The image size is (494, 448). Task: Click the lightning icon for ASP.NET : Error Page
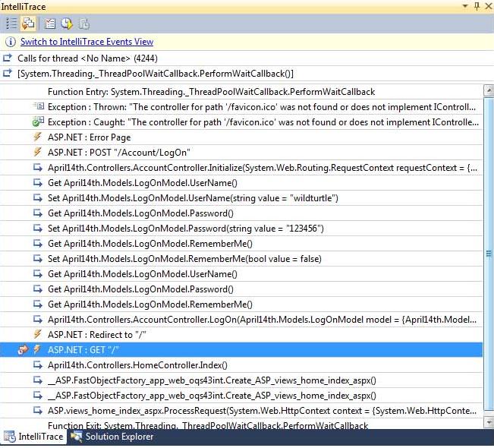[x=37, y=137]
